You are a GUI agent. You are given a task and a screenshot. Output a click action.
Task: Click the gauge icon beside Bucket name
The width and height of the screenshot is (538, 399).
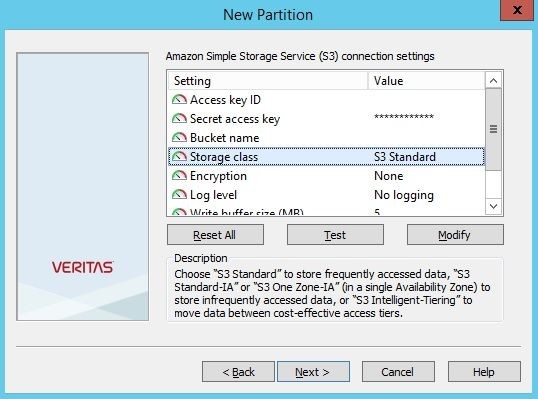179,138
